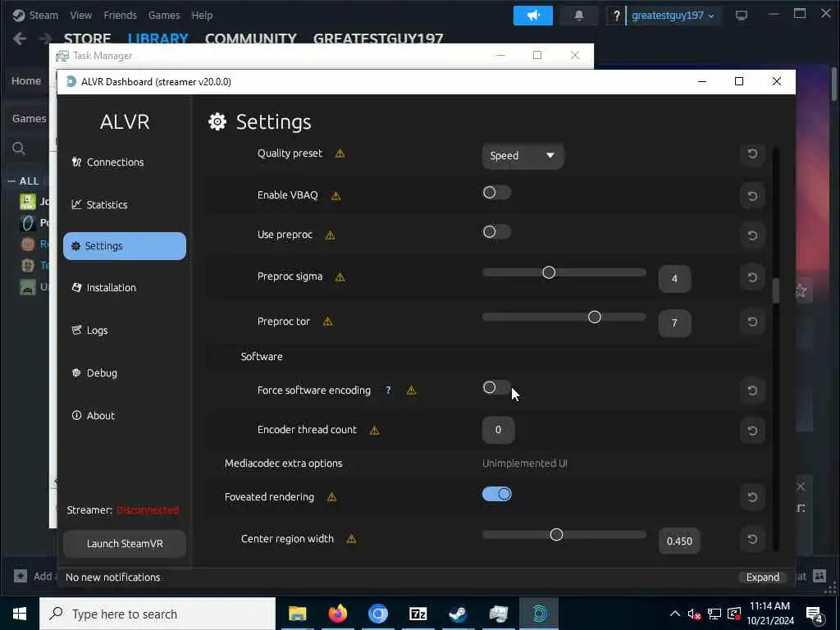Open the Help menu in Steam window
The width and height of the screenshot is (840, 630).
[202, 15]
